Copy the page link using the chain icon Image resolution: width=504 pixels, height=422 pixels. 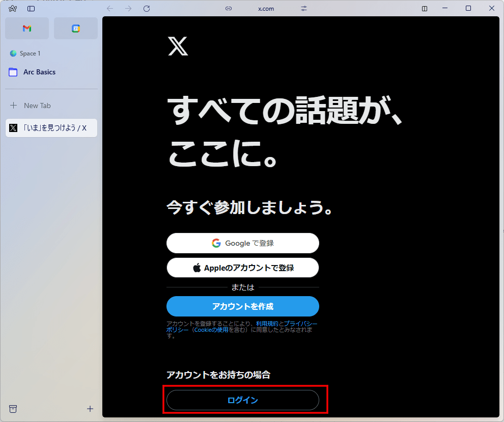click(228, 8)
